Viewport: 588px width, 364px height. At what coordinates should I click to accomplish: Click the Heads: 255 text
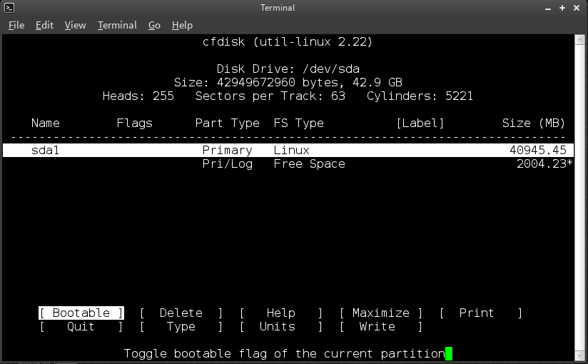coord(138,96)
